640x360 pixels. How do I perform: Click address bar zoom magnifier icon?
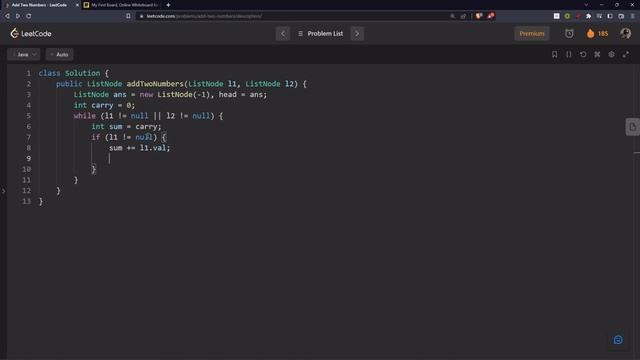tap(452, 16)
